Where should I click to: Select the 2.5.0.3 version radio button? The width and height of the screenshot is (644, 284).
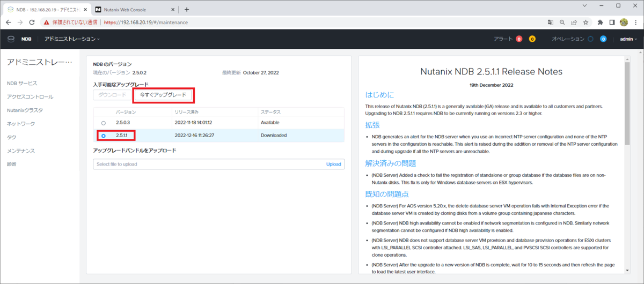pos(103,123)
